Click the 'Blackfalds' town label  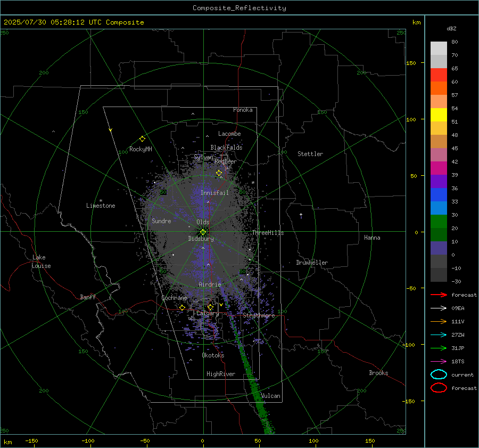click(226, 148)
